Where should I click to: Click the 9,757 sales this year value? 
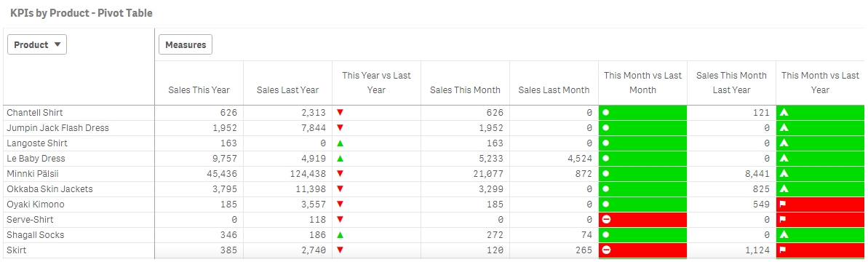(x=225, y=159)
